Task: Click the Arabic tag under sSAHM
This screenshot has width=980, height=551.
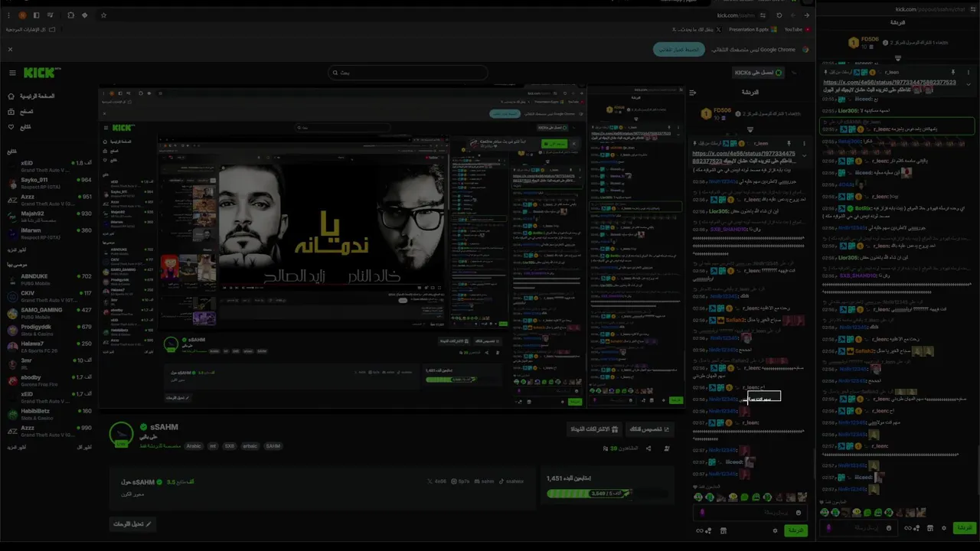Action: tap(194, 446)
